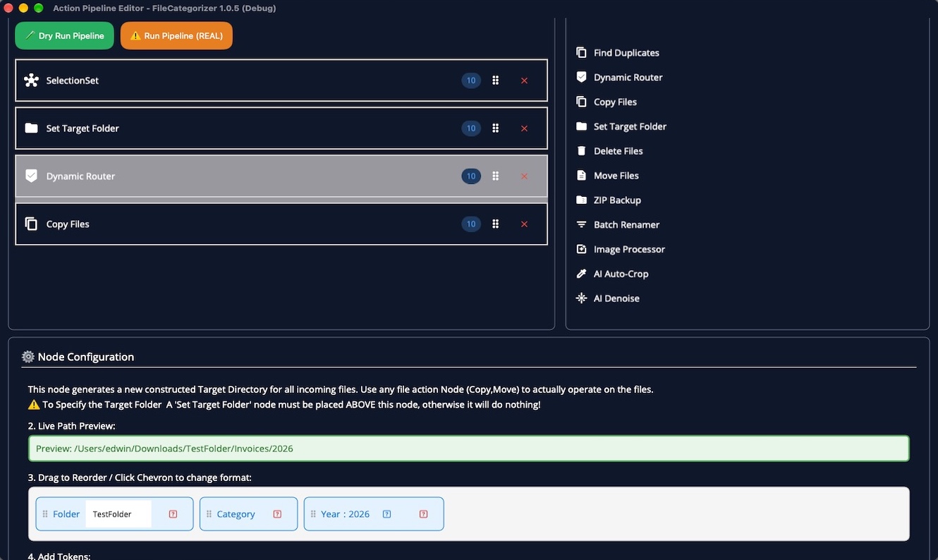Click the red remove icon on the Folder token
The height and width of the screenshot is (560, 938).
coord(173,514)
